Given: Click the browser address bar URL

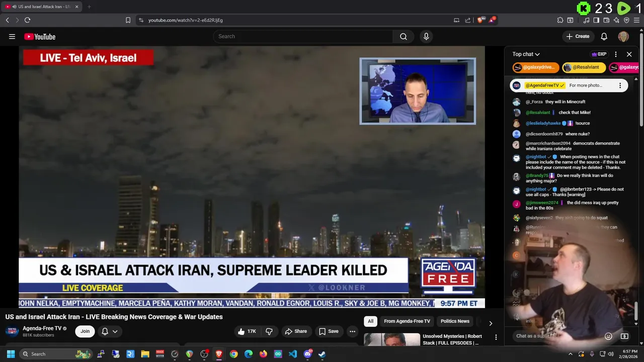Looking at the screenshot, I should pyautogui.click(x=186, y=20).
